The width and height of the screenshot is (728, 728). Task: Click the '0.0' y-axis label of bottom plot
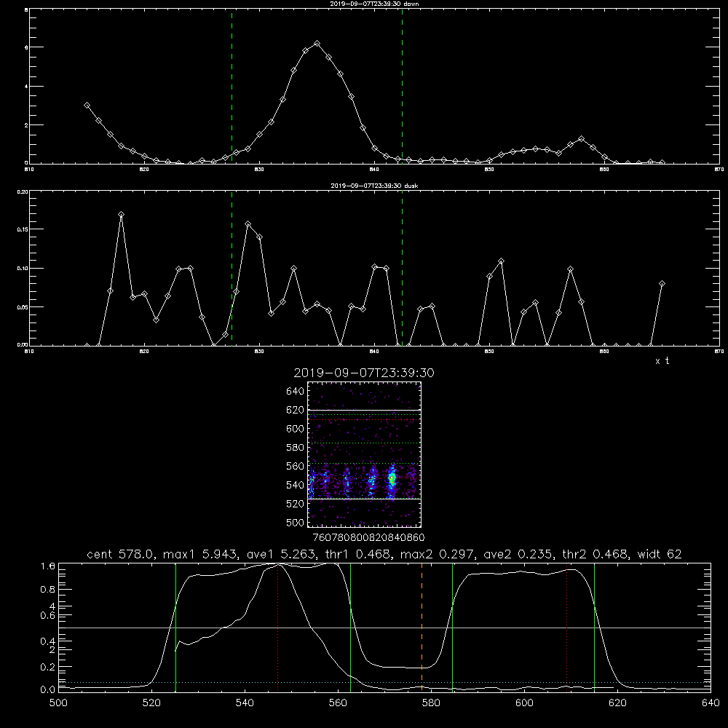click(x=48, y=689)
